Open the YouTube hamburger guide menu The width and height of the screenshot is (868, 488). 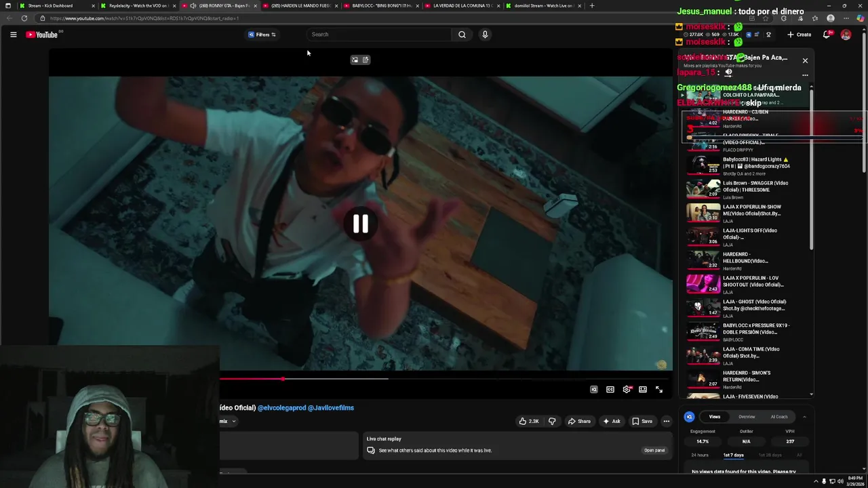pos(13,35)
